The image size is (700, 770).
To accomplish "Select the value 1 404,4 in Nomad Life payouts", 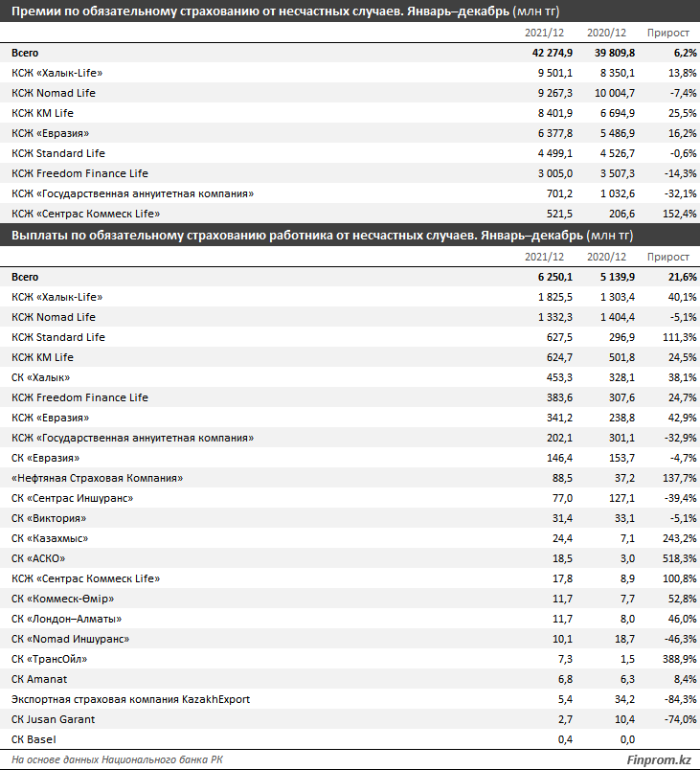I will 618,317.
